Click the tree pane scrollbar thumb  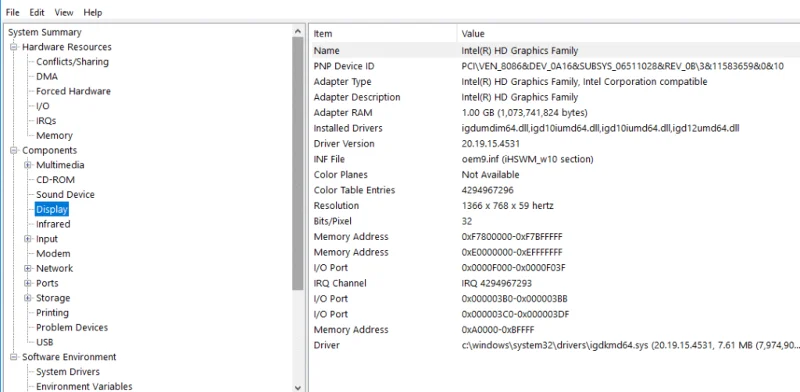298,163
